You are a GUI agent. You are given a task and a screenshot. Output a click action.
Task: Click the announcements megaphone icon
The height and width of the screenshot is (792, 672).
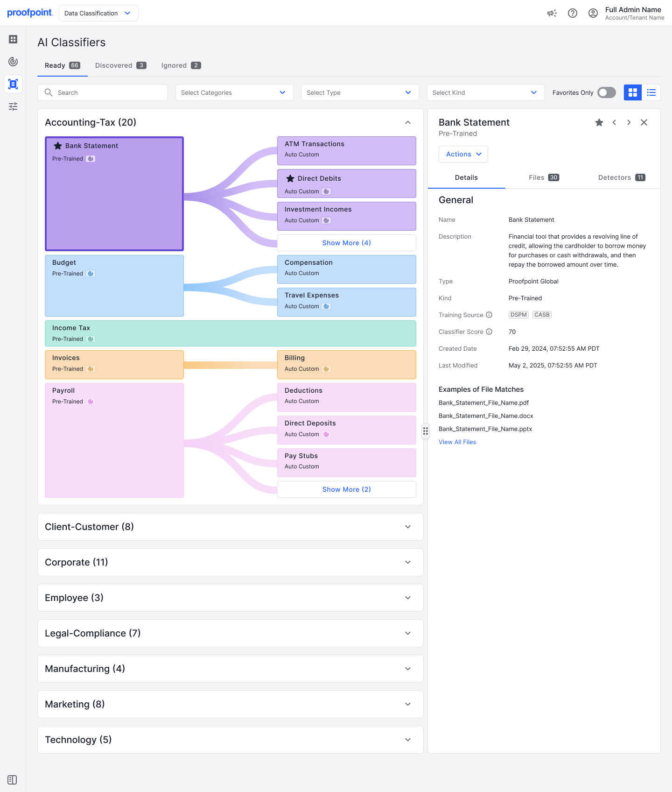552,13
